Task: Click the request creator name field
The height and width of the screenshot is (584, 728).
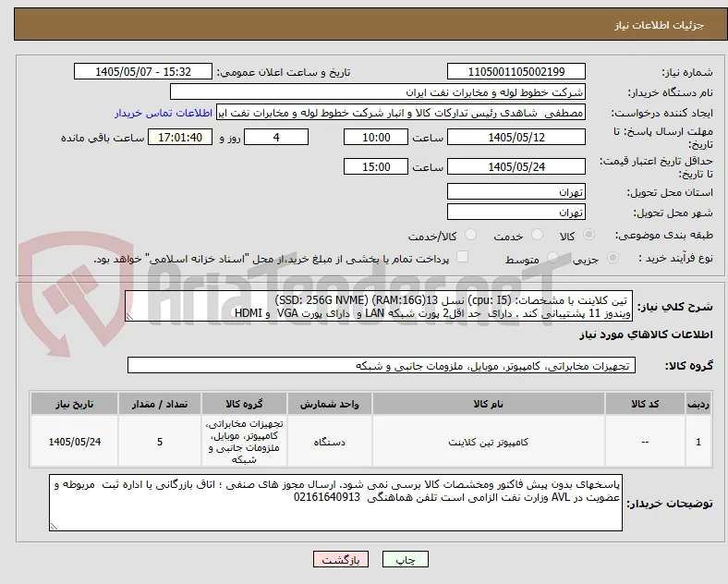Action: [x=401, y=113]
